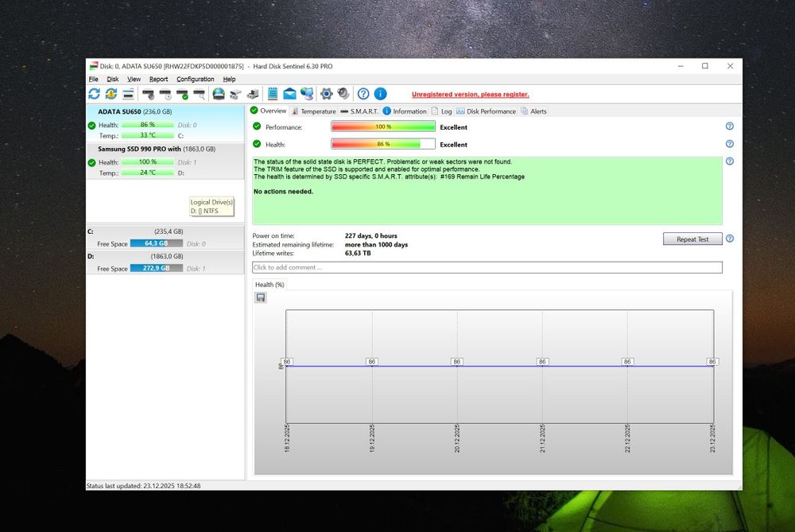Click the D: free space 272,9 GB bar
This screenshot has height=532, width=795.
click(x=156, y=268)
